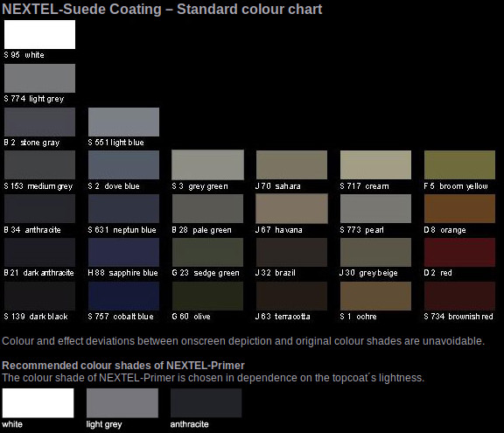
Task: Click the 'S 551 light blue' label
Action: [115, 143]
